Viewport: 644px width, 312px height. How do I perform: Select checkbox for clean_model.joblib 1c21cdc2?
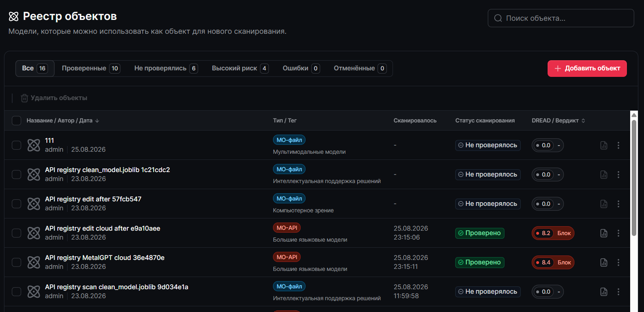point(16,175)
